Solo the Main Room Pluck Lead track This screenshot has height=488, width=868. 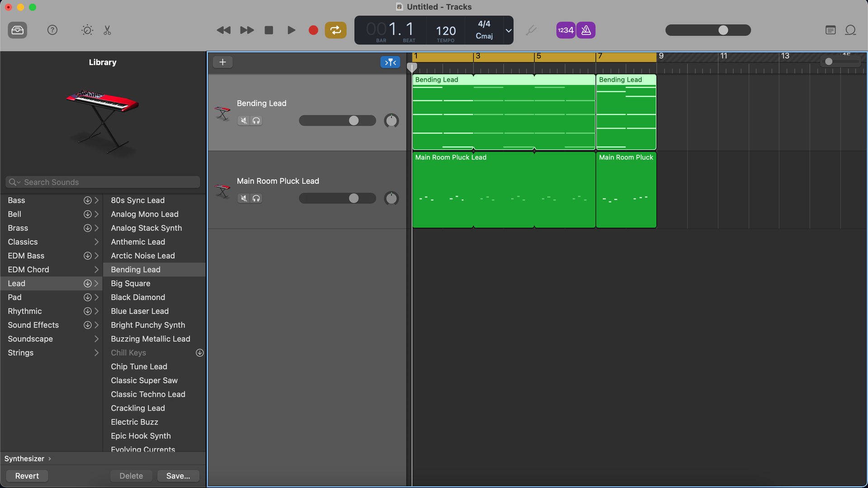pyautogui.click(x=256, y=198)
